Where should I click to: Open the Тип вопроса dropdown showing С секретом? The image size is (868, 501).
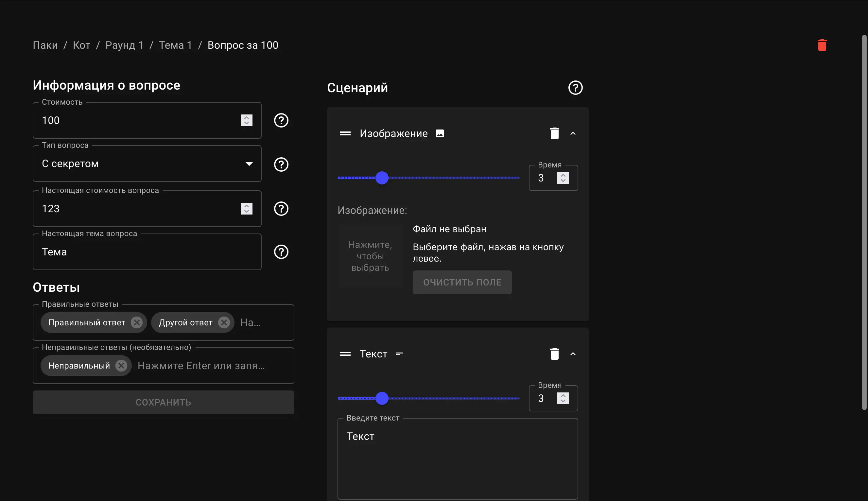[249, 164]
